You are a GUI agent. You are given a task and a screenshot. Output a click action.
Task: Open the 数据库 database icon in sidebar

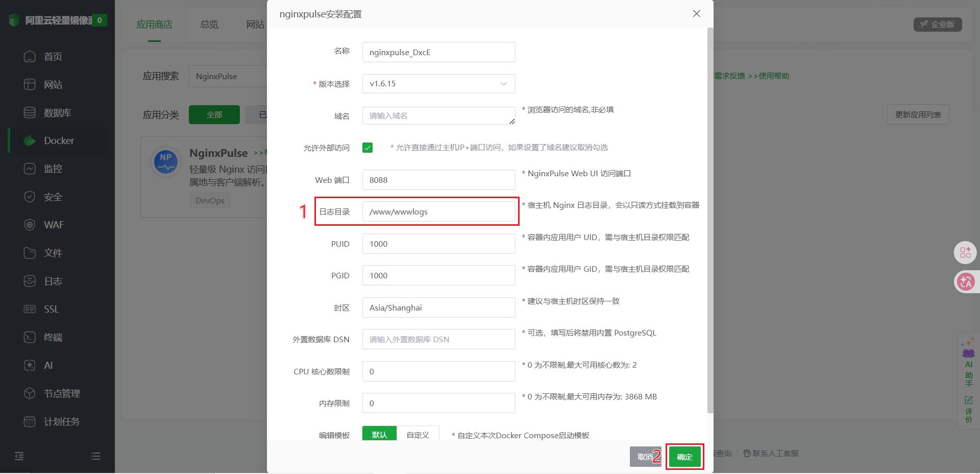30,112
